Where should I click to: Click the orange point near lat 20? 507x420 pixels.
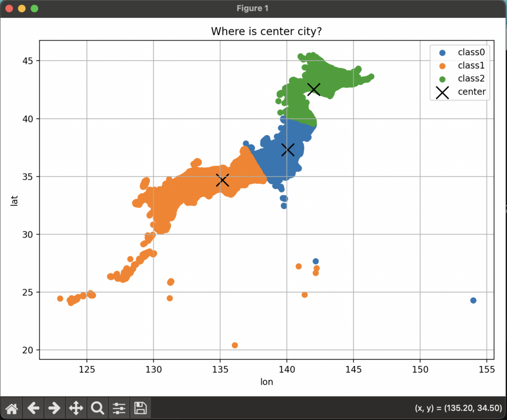(235, 345)
